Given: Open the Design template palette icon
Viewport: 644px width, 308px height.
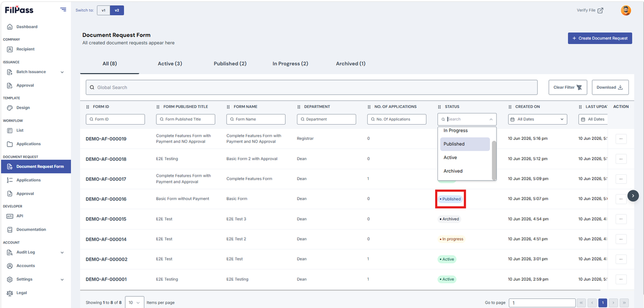Looking at the screenshot, I should point(10,108).
